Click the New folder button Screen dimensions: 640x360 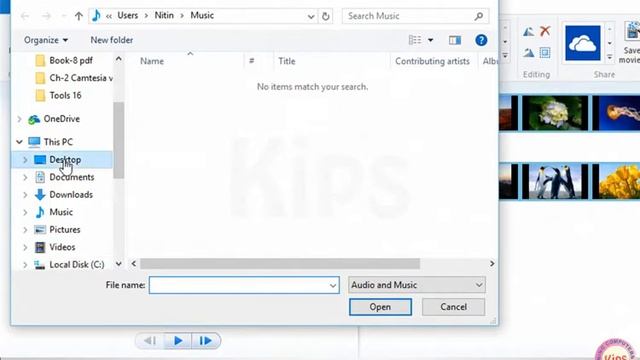111,40
